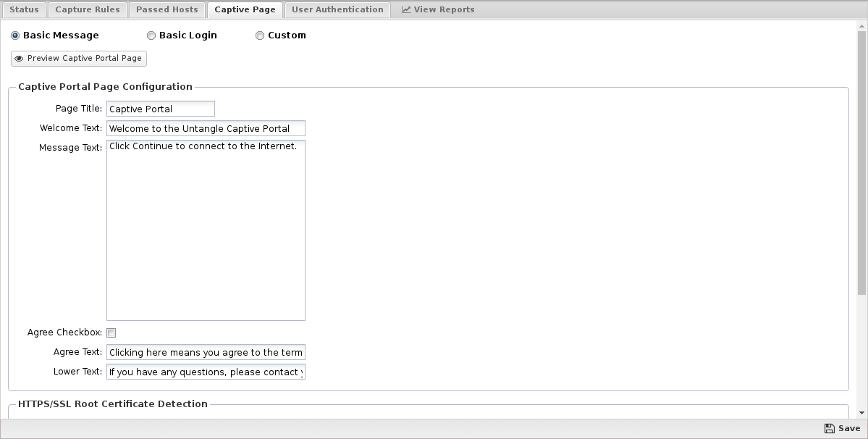
Task: Click into the Page Title field
Action: click(x=161, y=109)
